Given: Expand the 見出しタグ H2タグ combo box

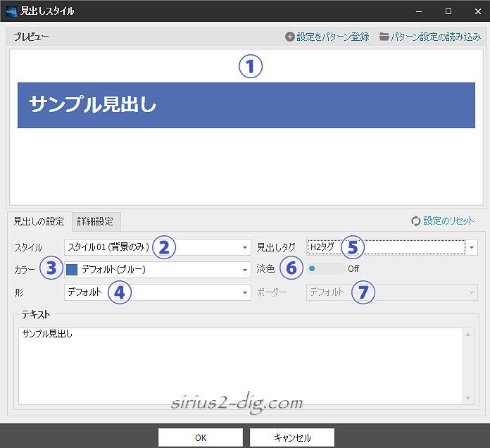Looking at the screenshot, I should pyautogui.click(x=472, y=247).
